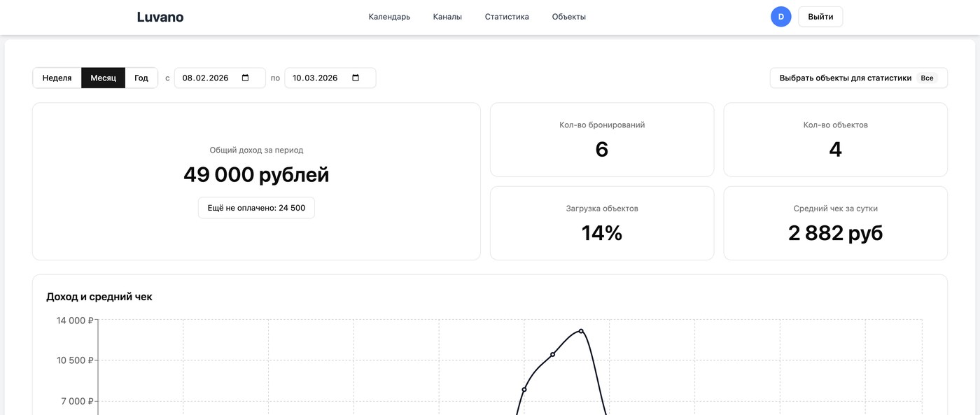Click the 7 000 ₽ axis label
This screenshot has width=980, height=415.
[78, 401]
